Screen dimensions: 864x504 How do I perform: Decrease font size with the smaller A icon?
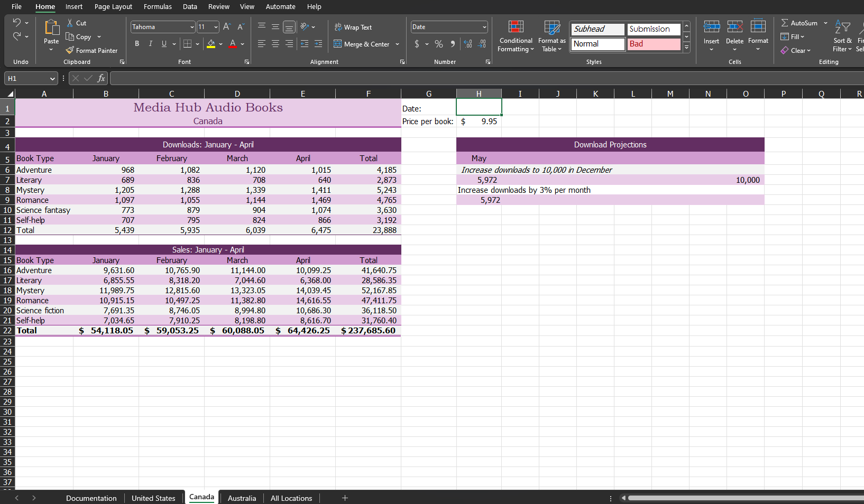(x=241, y=26)
